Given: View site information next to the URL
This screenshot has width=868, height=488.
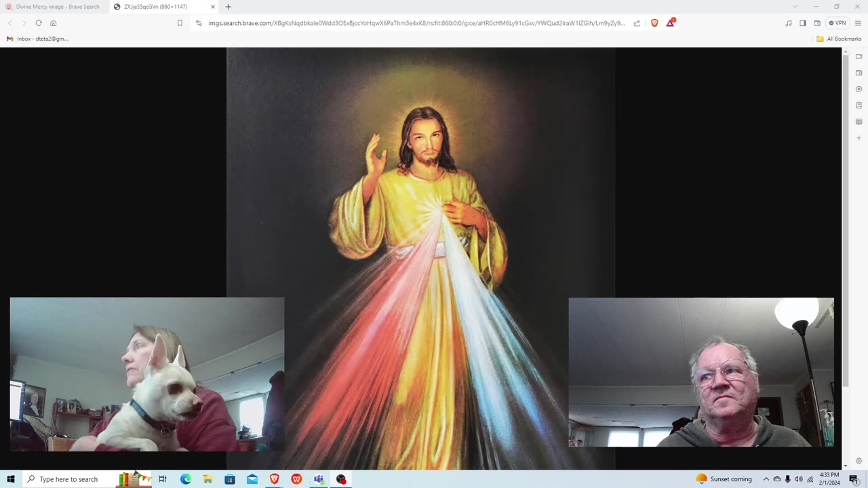Looking at the screenshot, I should tap(199, 23).
